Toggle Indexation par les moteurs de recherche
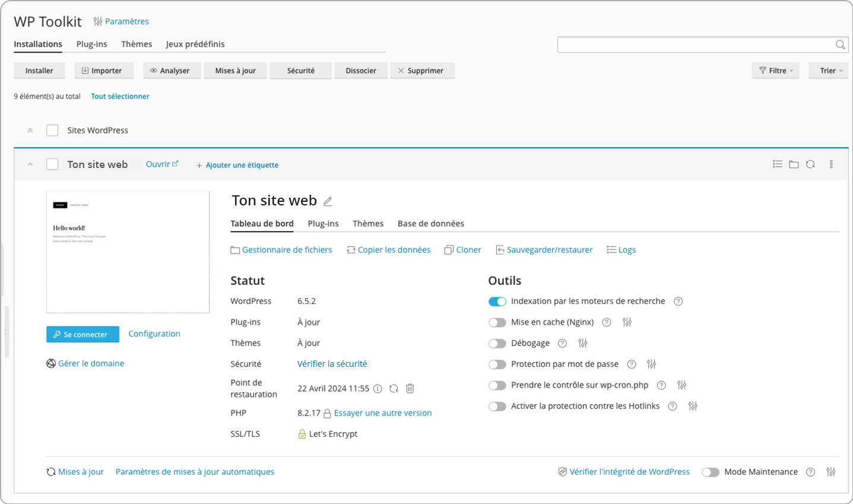 point(497,302)
